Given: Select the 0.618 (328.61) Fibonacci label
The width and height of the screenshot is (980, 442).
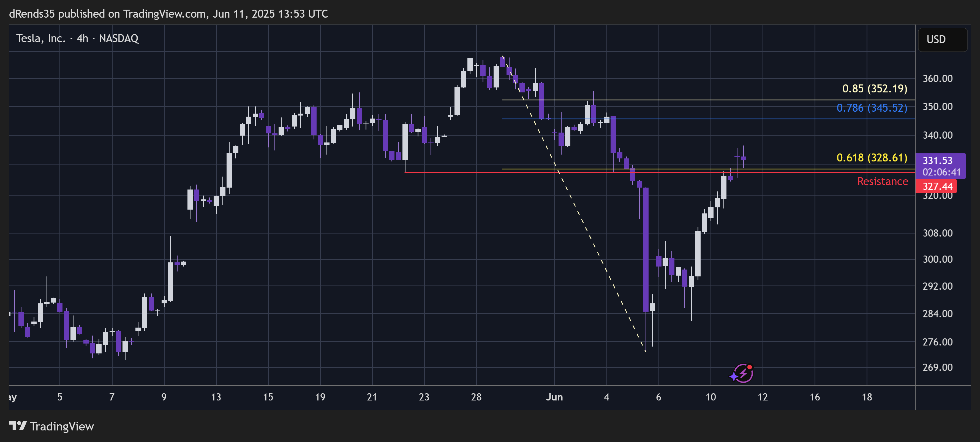Looking at the screenshot, I should tap(872, 158).
